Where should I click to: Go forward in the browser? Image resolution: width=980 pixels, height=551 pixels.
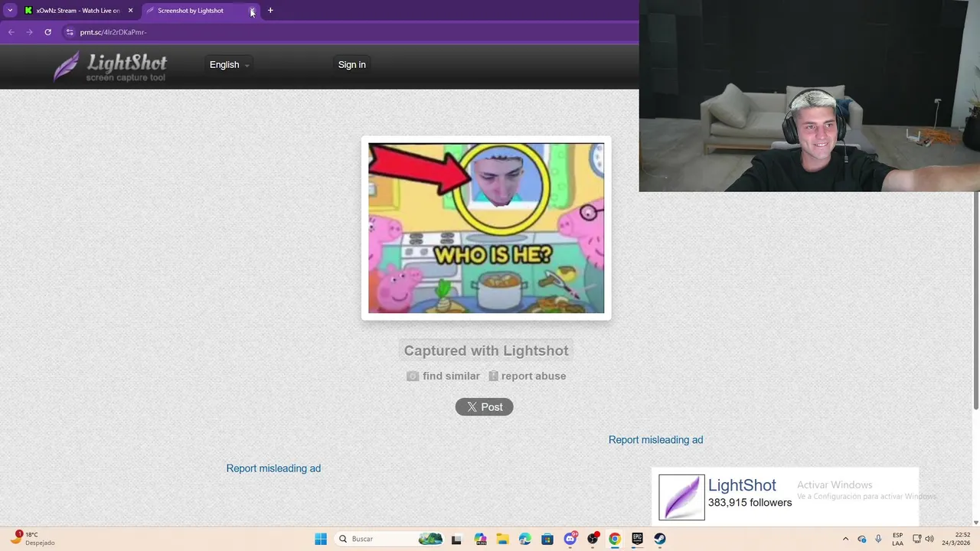pos(29,32)
